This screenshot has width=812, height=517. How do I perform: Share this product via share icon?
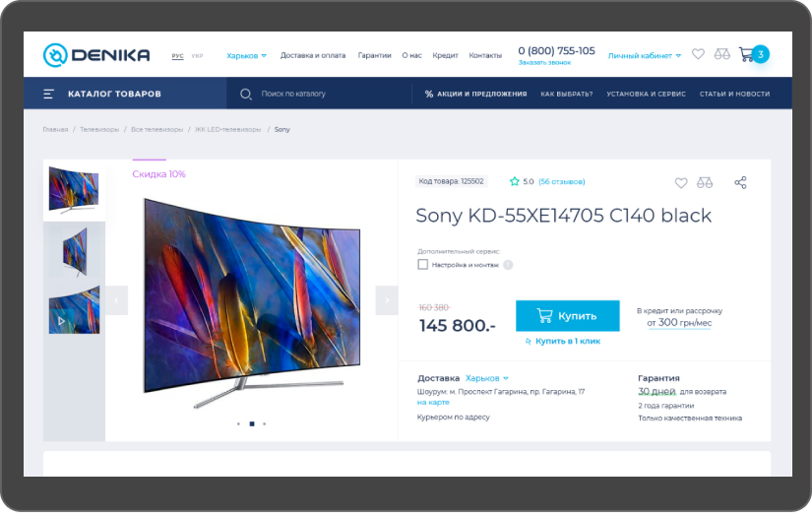tap(740, 183)
